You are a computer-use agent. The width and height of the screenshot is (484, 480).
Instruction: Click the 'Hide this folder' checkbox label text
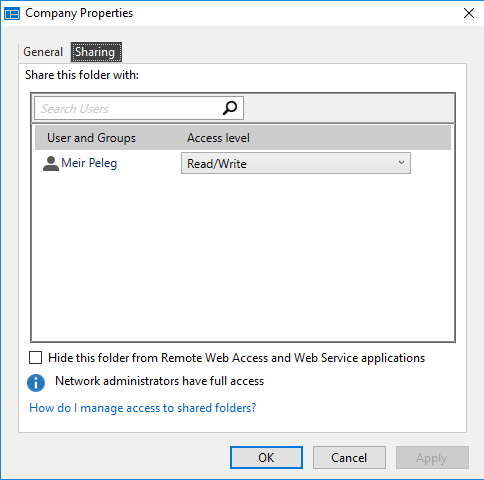click(x=236, y=358)
